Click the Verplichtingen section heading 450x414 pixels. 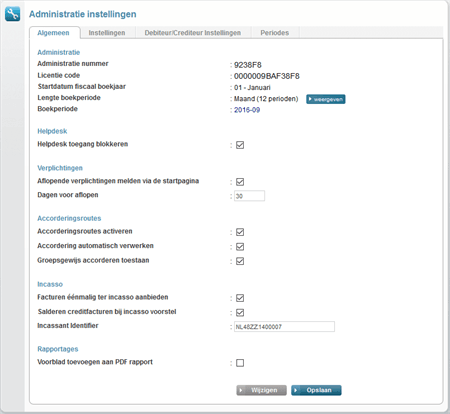(x=60, y=168)
